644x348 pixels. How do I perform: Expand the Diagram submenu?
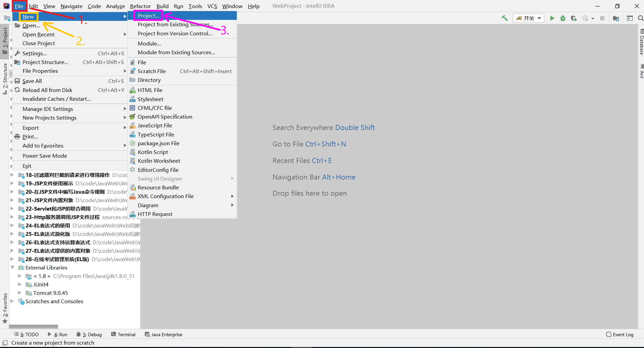coord(182,205)
